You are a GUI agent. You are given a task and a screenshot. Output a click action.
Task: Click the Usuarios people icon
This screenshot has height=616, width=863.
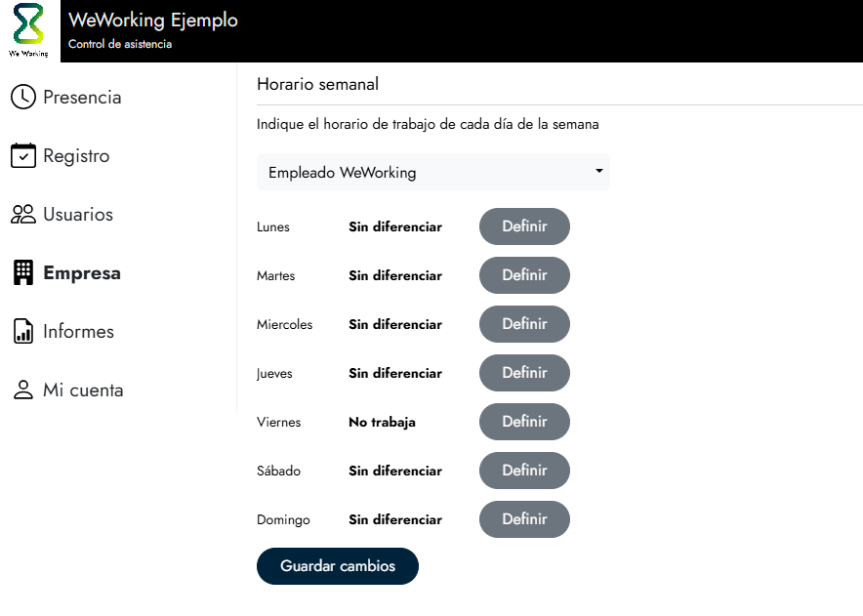click(22, 215)
